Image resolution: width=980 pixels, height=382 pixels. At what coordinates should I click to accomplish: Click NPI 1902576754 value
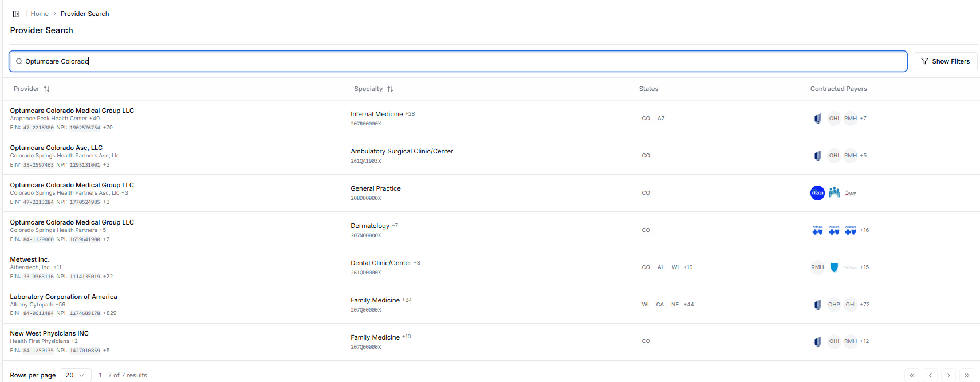pyautogui.click(x=85, y=128)
